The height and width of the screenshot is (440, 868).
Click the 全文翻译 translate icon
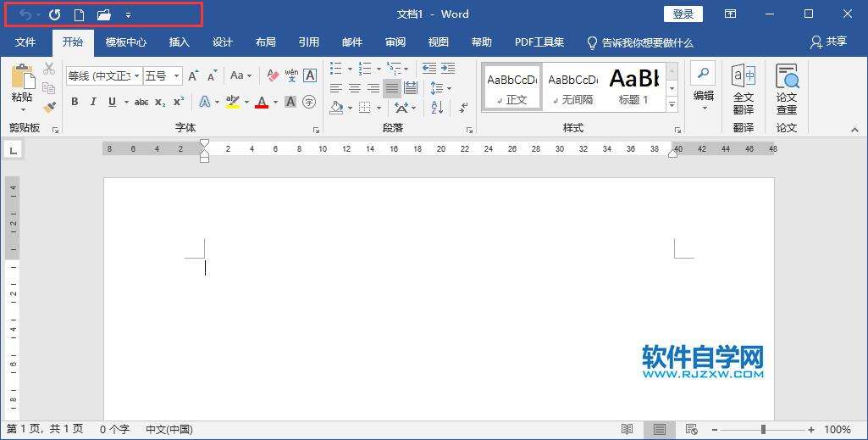(x=744, y=89)
